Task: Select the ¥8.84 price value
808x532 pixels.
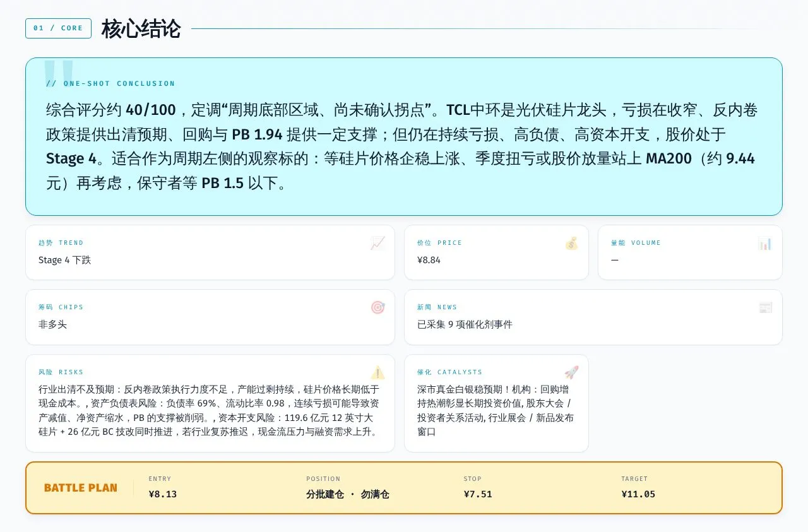Action: pos(429,260)
